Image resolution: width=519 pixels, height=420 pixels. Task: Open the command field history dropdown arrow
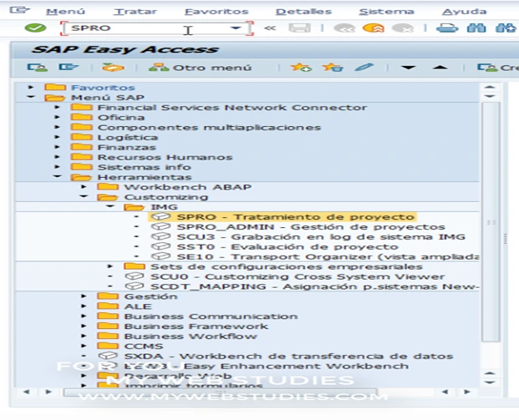coord(236,28)
